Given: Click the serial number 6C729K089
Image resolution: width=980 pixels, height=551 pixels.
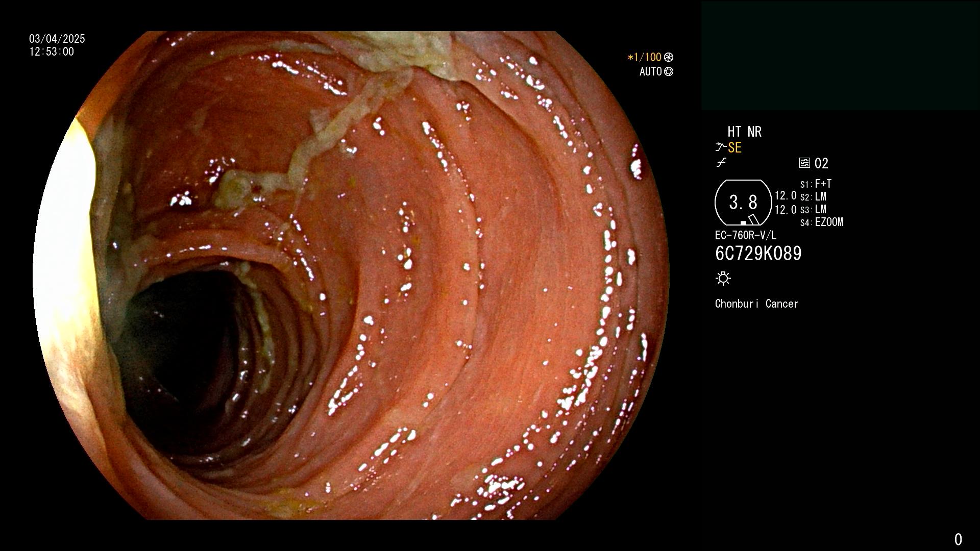Looking at the screenshot, I should tap(758, 254).
